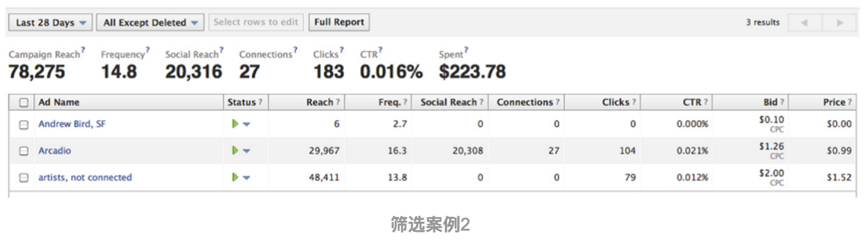Screen dimensions: 868x240
Task: Show help for Connections summary metric
Action: [x=296, y=50]
